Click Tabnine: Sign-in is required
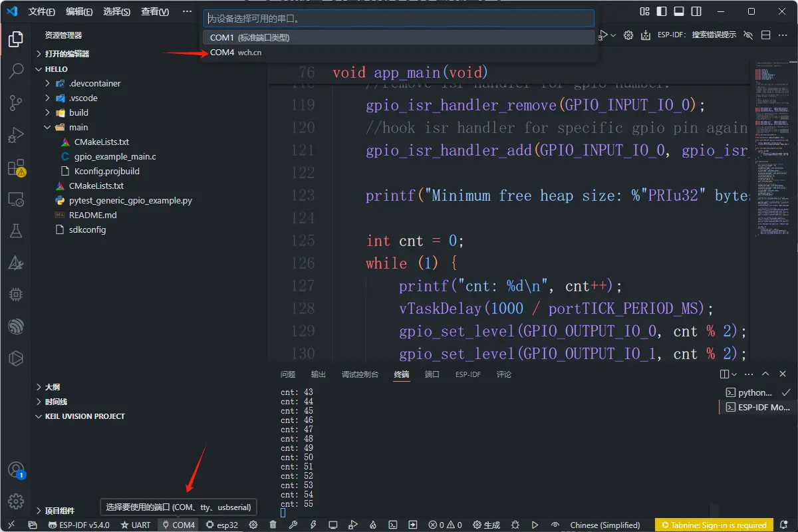This screenshot has width=798, height=532. 714,525
